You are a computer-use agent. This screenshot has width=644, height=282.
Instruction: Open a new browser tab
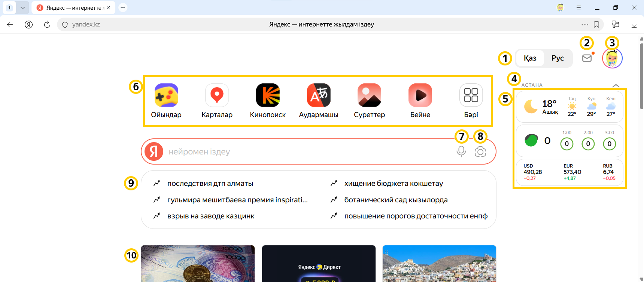tap(123, 7)
